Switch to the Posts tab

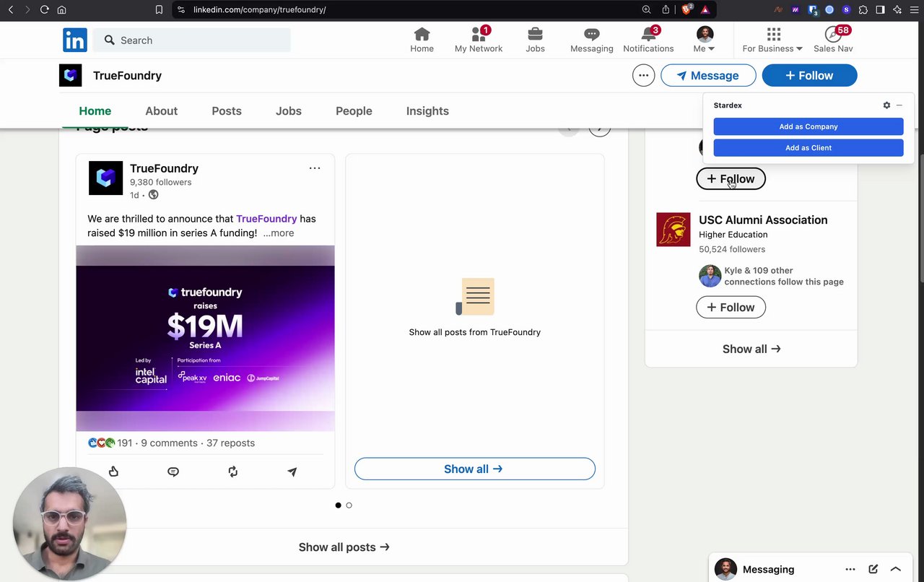pyautogui.click(x=227, y=110)
